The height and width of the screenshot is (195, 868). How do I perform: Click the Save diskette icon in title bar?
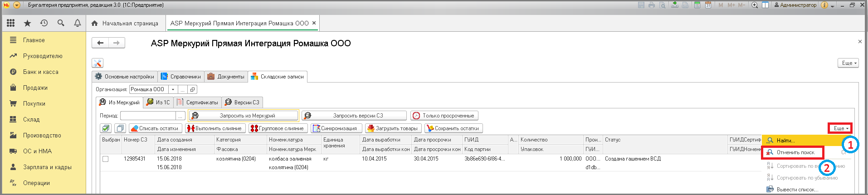click(641, 5)
